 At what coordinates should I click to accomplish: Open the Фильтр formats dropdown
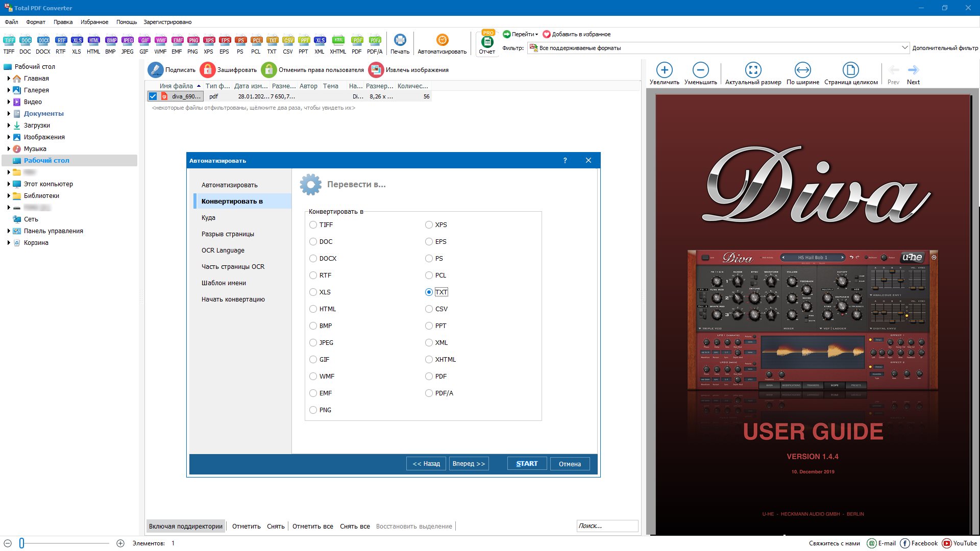click(904, 48)
